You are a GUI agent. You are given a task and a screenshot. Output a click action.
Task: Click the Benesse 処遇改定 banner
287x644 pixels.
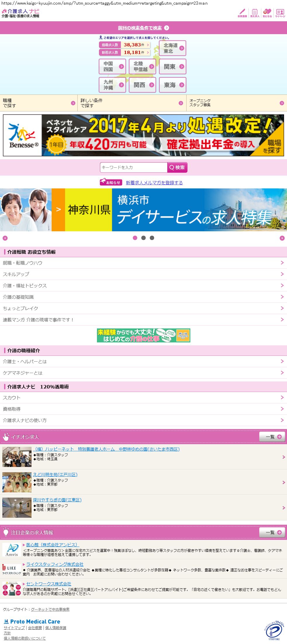(x=143, y=135)
